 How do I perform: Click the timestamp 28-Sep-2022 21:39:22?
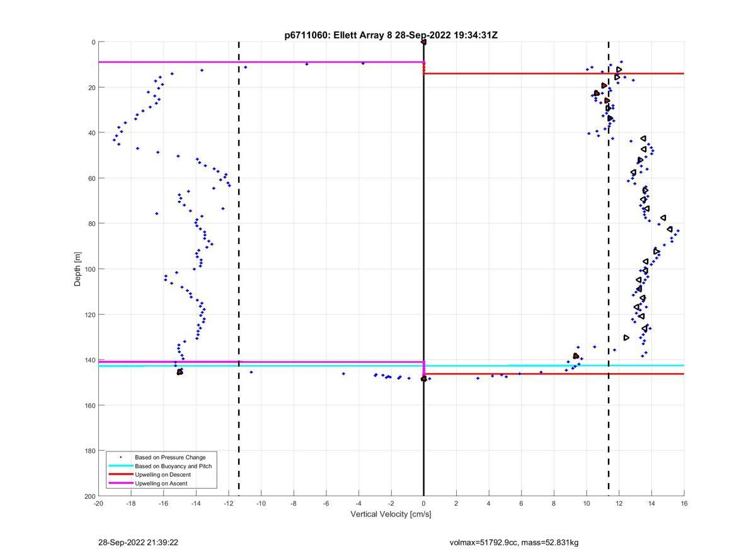[x=138, y=542]
